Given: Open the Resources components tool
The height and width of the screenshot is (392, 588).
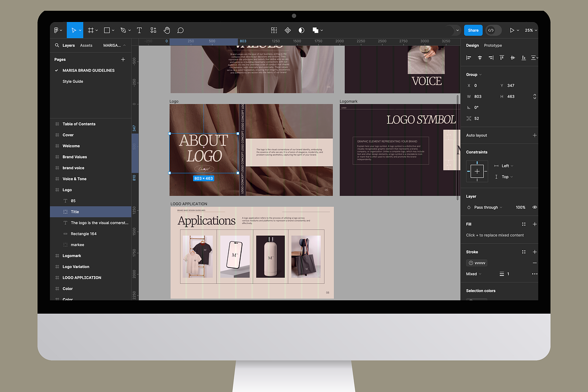Looking at the screenshot, I should pos(153,30).
